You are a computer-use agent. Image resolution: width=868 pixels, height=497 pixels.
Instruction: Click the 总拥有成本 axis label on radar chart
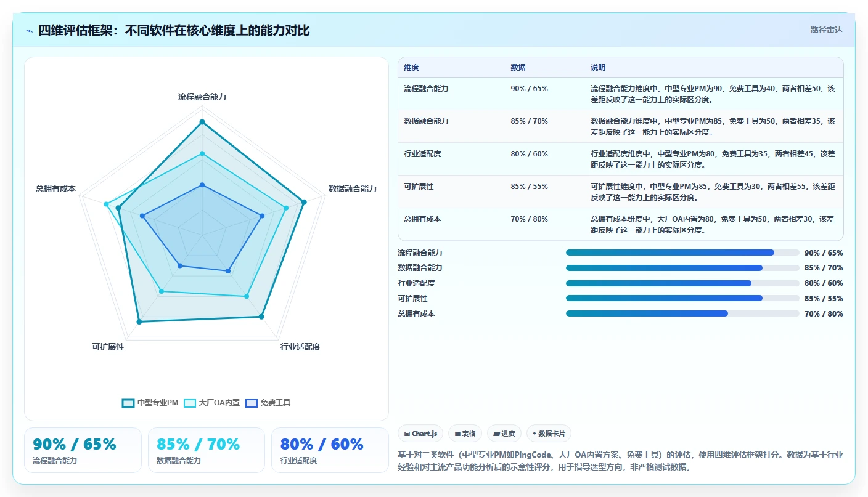(x=55, y=188)
